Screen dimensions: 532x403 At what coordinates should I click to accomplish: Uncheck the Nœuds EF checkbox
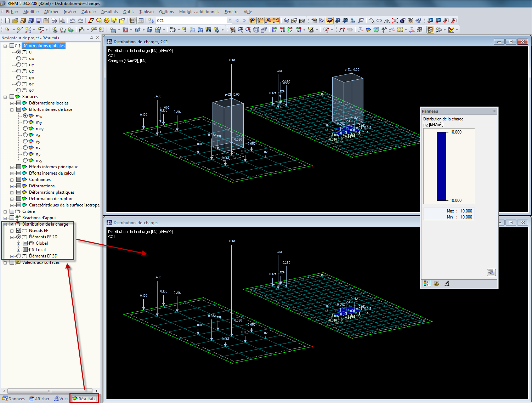pos(19,231)
